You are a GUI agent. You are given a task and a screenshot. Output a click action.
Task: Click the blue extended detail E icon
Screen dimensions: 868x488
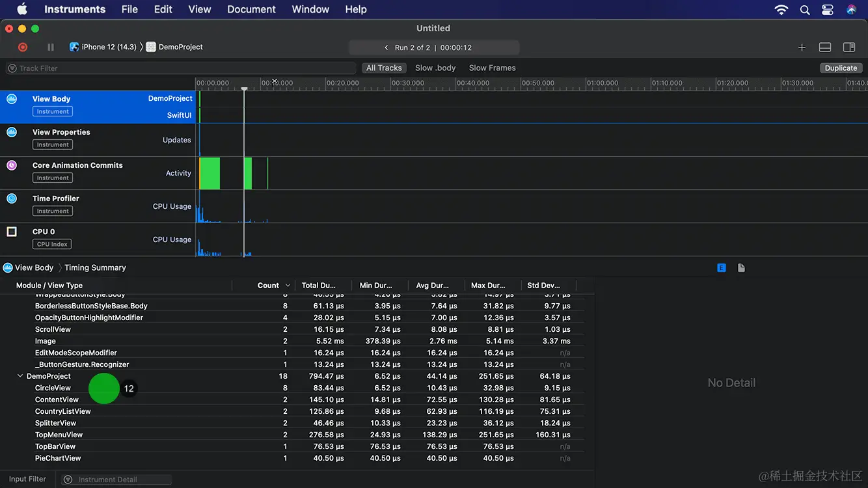722,268
